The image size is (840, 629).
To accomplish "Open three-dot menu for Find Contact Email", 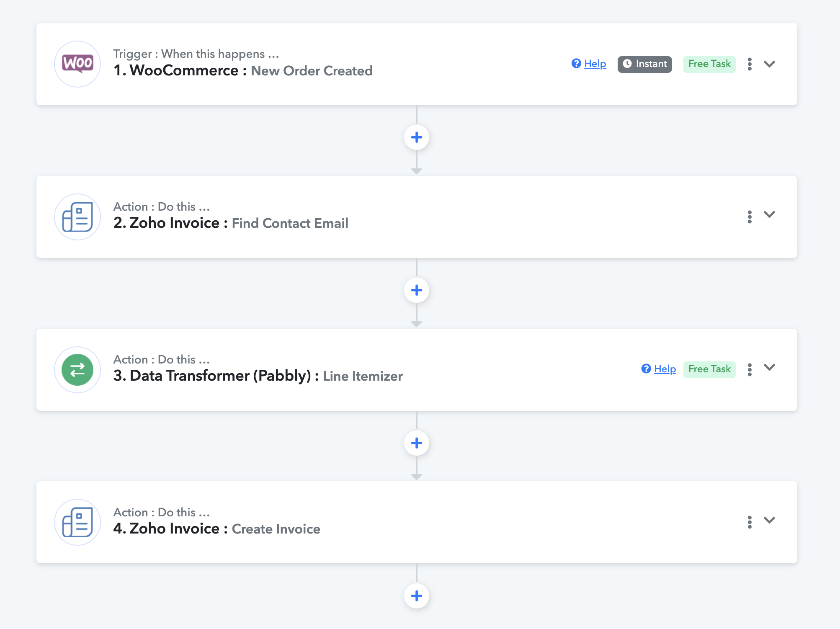I will coord(750,217).
